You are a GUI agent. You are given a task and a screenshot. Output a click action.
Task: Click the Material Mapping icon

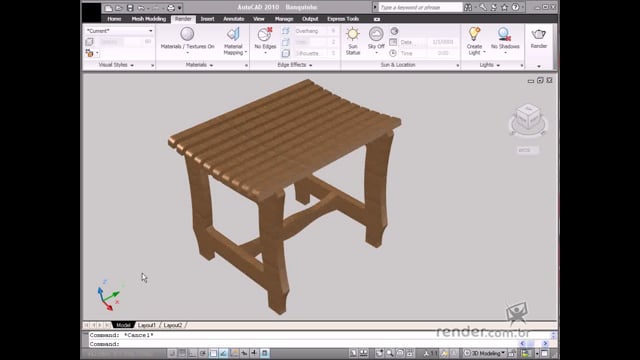pyautogui.click(x=233, y=34)
